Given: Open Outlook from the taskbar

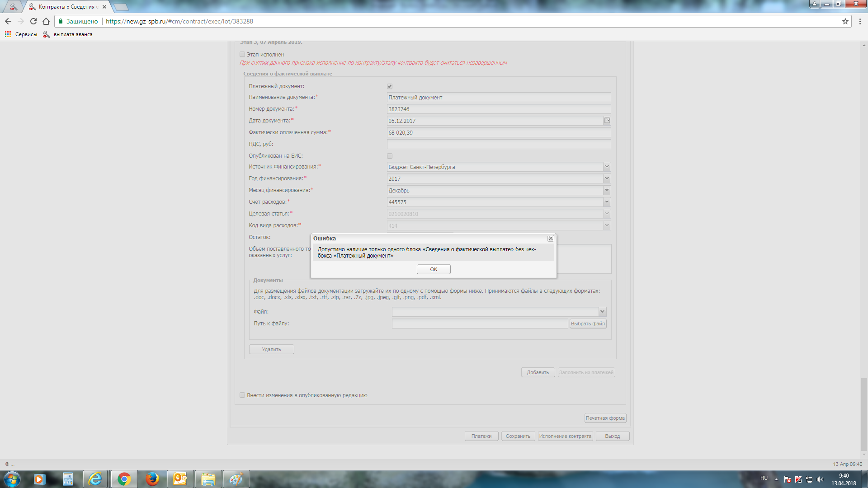Looking at the screenshot, I should pos(180,479).
